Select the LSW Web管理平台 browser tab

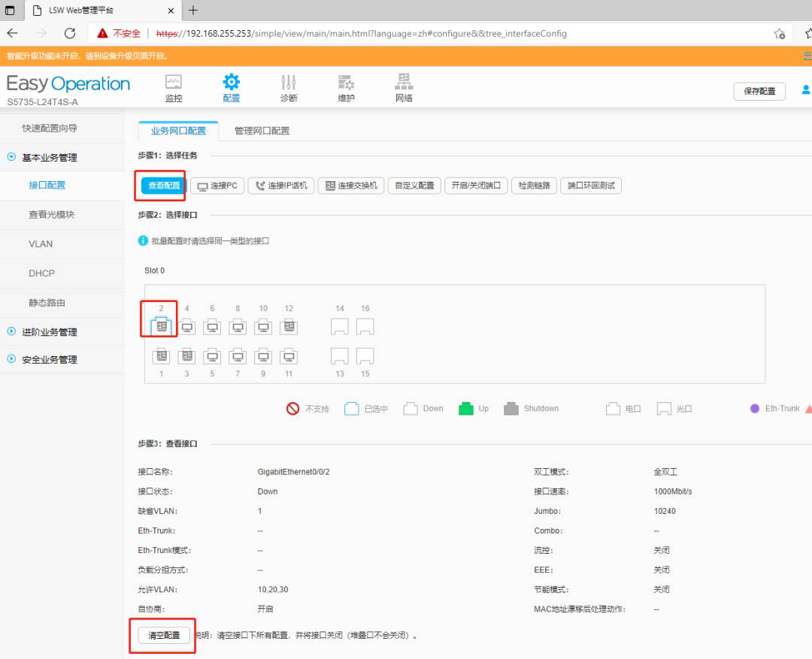(104, 11)
